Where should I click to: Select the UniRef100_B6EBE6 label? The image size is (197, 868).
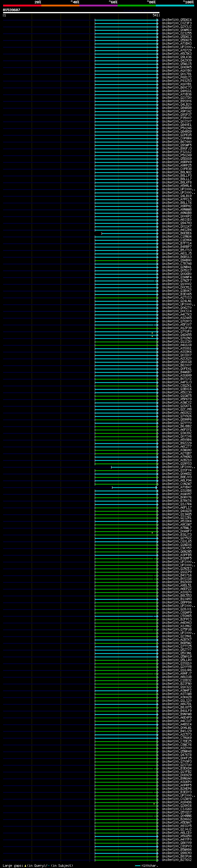point(176,233)
